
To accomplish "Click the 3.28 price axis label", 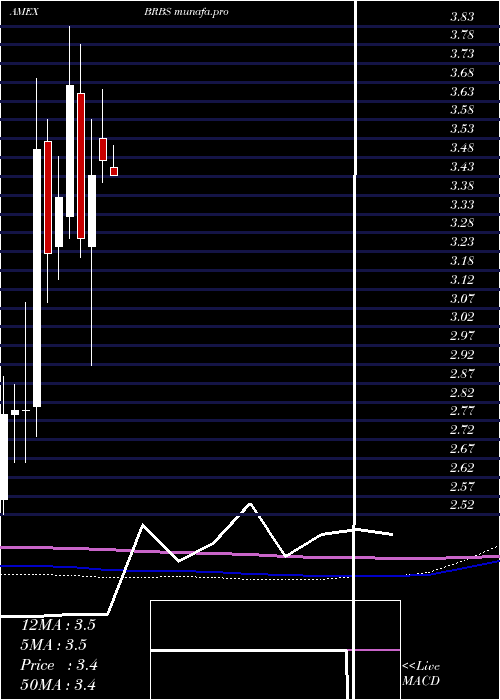I will [x=462, y=222].
